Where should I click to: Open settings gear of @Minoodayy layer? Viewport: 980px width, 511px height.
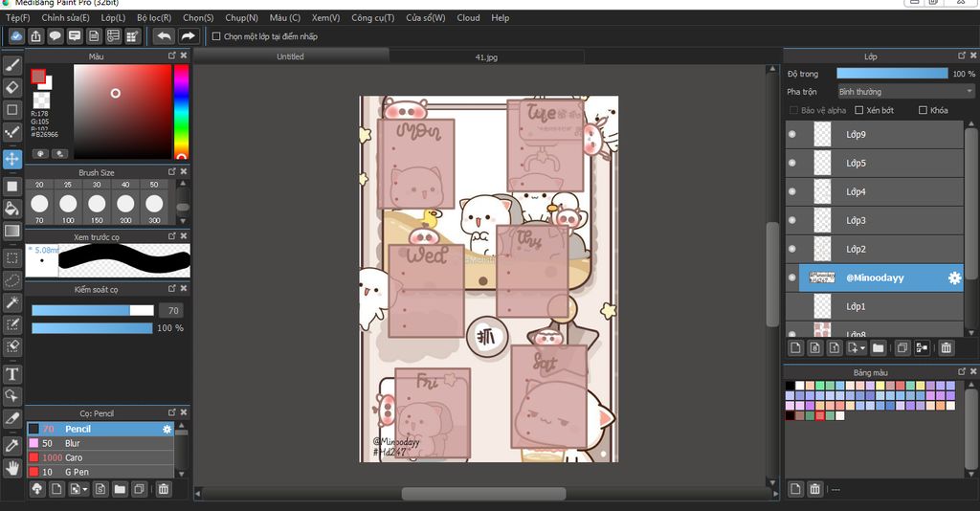click(x=954, y=278)
